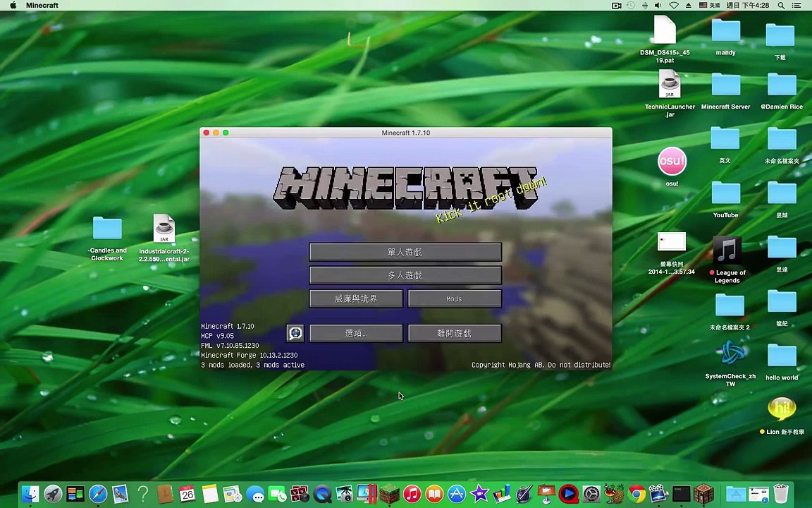Open QuickTime Player in the Dock
The image size is (812, 508).
click(x=322, y=493)
